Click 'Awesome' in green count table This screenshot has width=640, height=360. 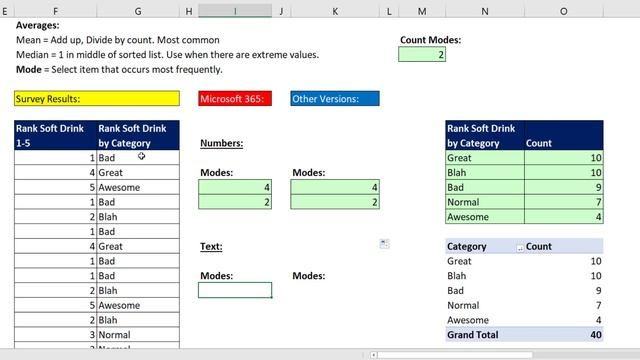click(x=485, y=216)
